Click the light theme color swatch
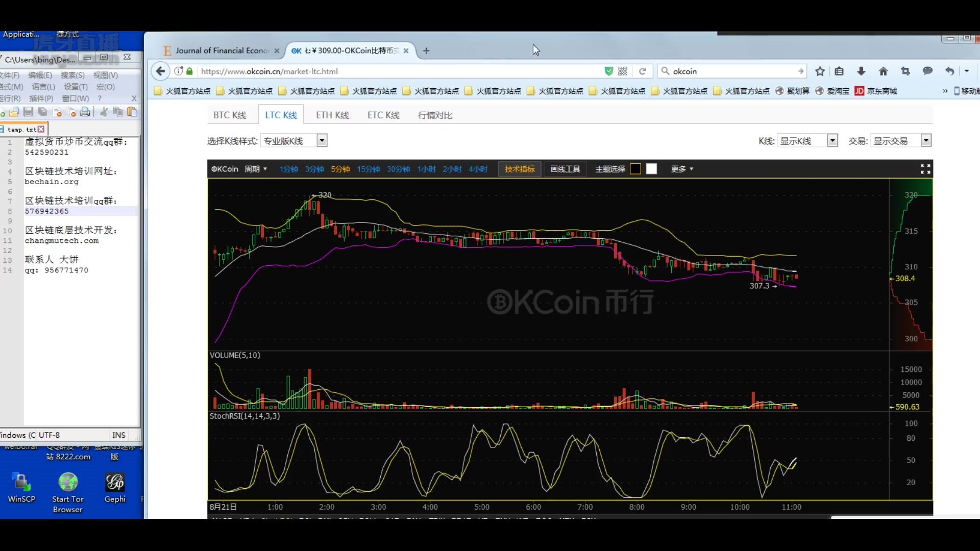This screenshot has width=980, height=551. click(650, 169)
